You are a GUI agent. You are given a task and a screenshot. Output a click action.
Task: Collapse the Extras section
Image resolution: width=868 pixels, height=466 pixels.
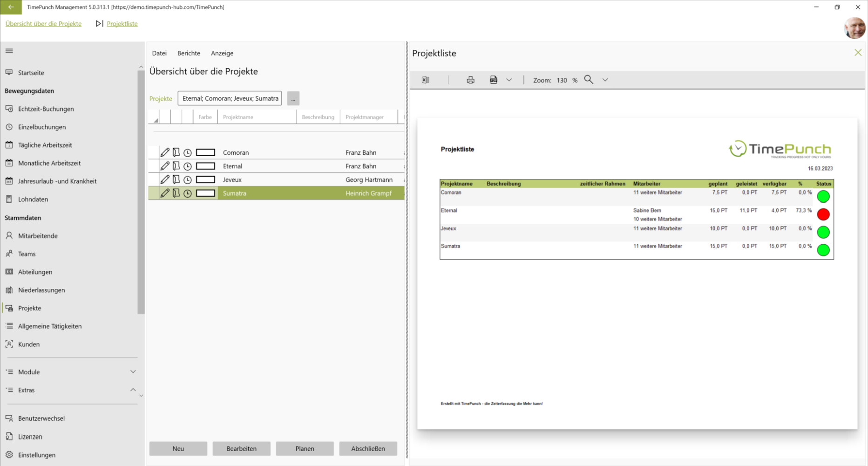click(133, 390)
